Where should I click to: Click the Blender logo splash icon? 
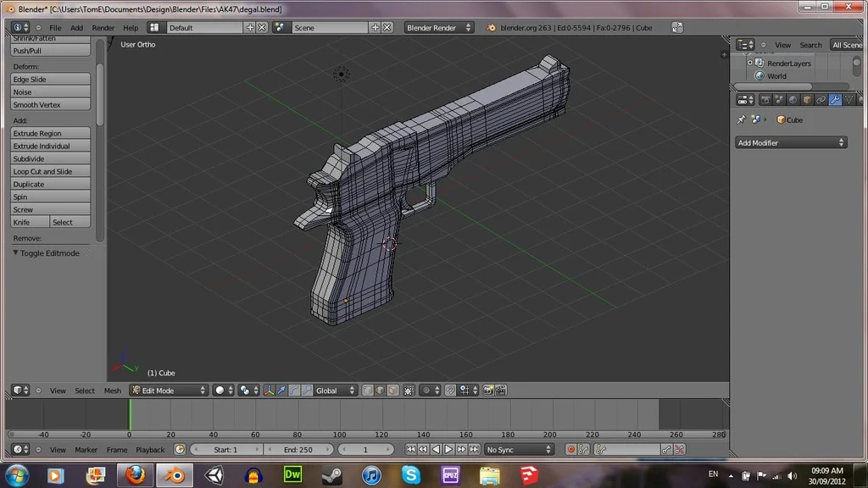[492, 28]
